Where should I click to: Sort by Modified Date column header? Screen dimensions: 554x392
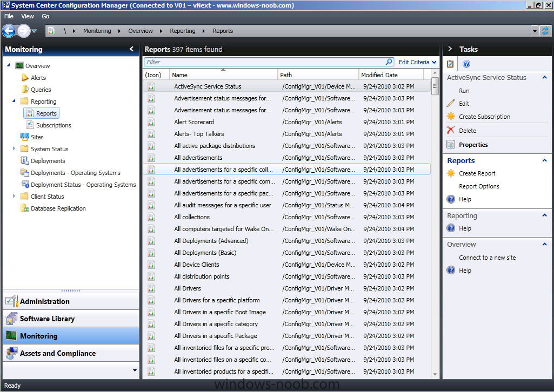coord(391,75)
